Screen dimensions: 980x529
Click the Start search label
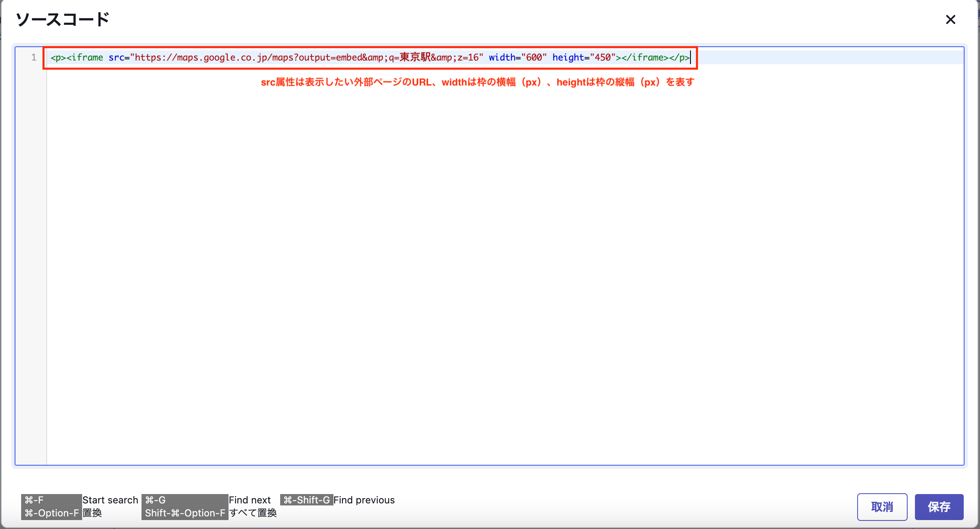click(x=110, y=500)
